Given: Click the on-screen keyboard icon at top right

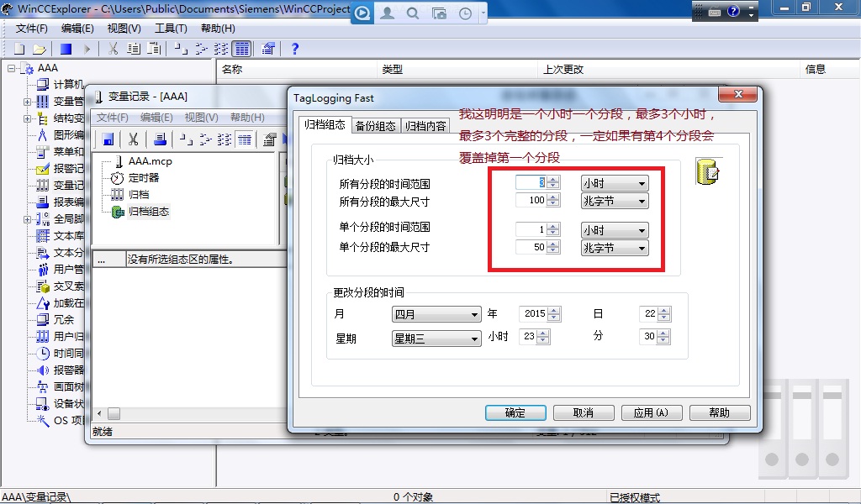Looking at the screenshot, I should pos(715,12).
